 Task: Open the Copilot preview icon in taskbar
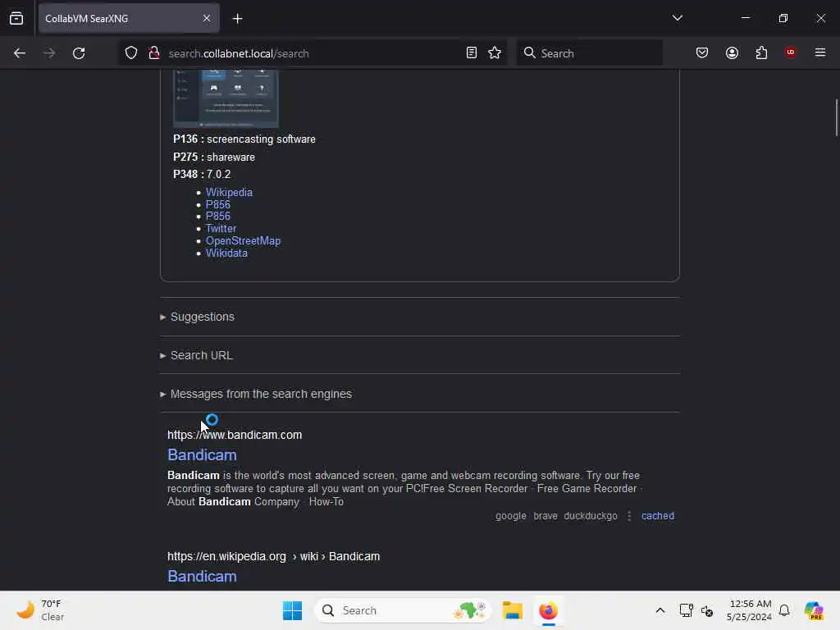(814, 610)
